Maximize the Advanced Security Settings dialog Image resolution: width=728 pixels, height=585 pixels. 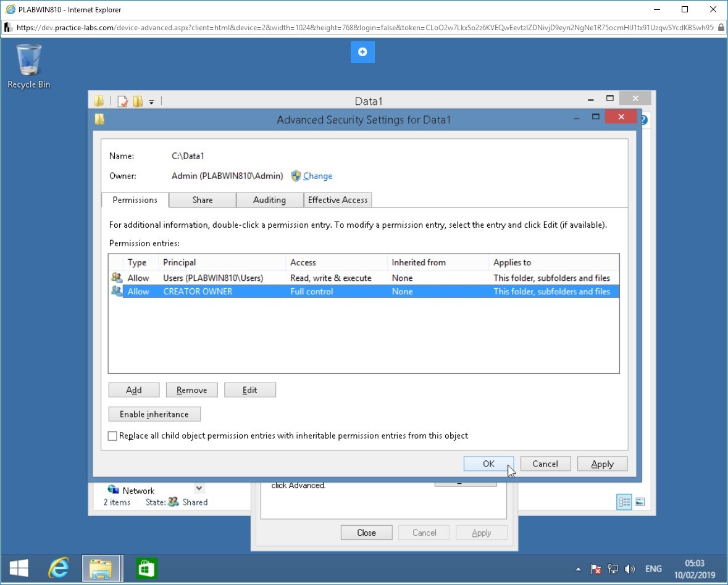pos(596,117)
